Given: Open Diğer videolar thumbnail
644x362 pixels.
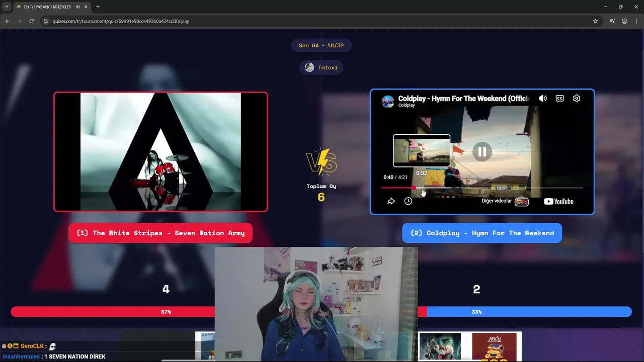Looking at the screenshot, I should [x=522, y=202].
